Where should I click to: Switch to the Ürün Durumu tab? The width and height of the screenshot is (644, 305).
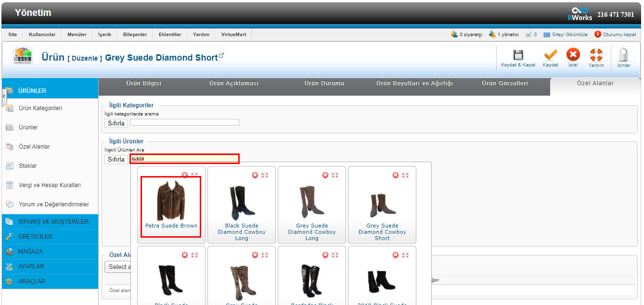click(324, 83)
